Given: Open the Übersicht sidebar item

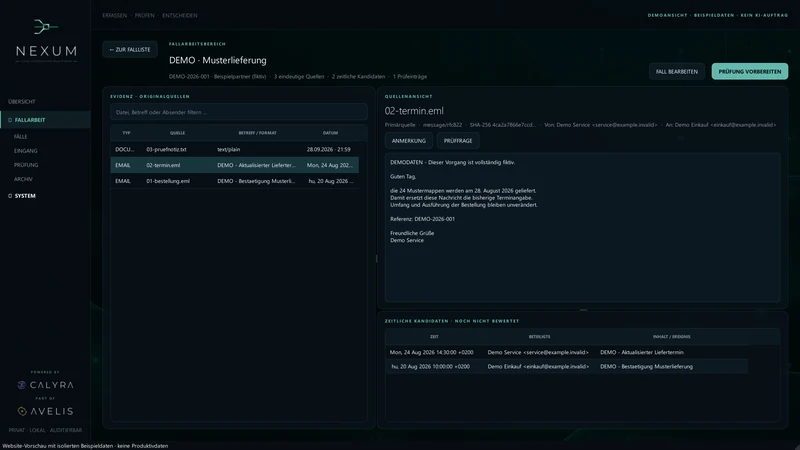Looking at the screenshot, I should pos(22,102).
